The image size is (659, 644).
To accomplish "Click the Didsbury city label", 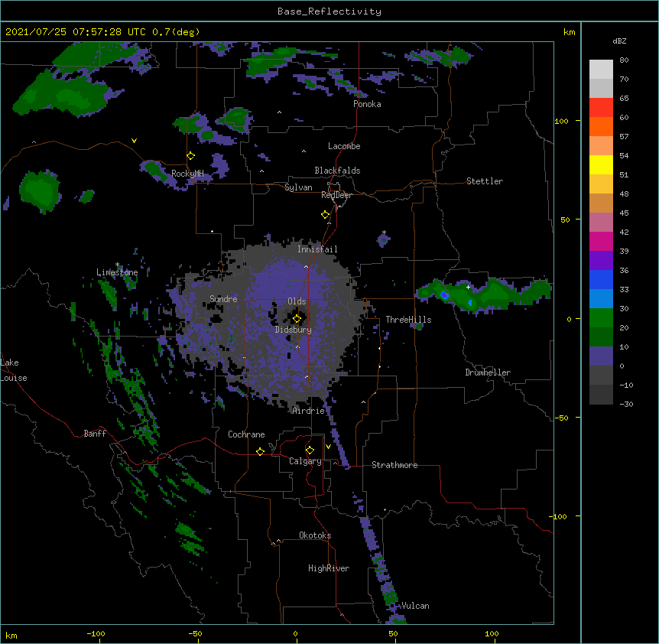I will click(x=294, y=330).
